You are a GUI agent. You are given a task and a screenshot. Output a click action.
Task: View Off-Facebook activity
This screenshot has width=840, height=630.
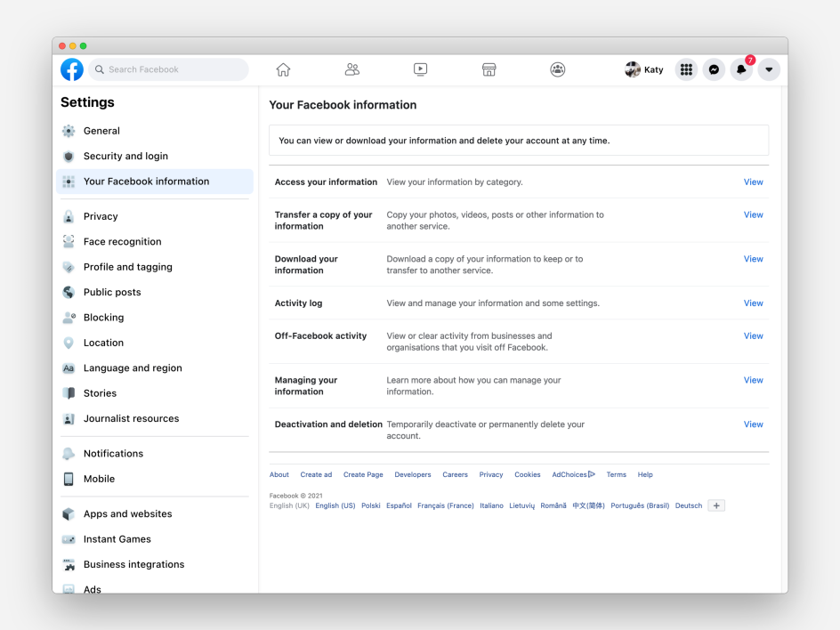pos(753,335)
